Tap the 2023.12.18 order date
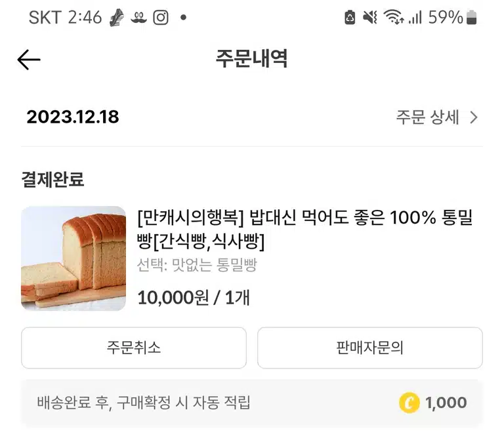The height and width of the screenshot is (431, 504). (73, 117)
